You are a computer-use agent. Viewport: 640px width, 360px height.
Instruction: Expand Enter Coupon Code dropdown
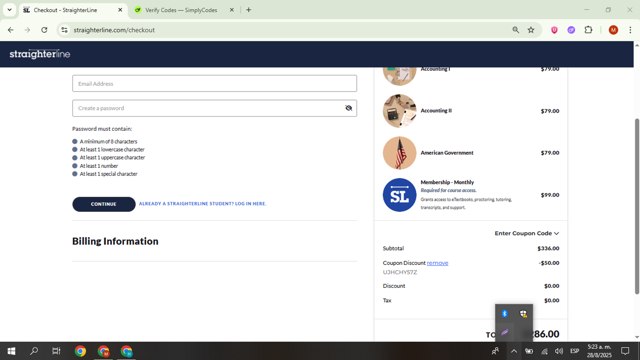527,233
